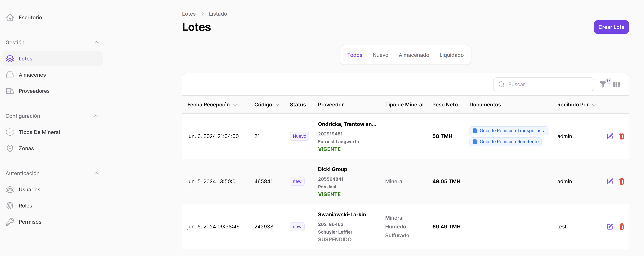Click the Proveedor column header
The width and height of the screenshot is (644, 256).
point(331,105)
